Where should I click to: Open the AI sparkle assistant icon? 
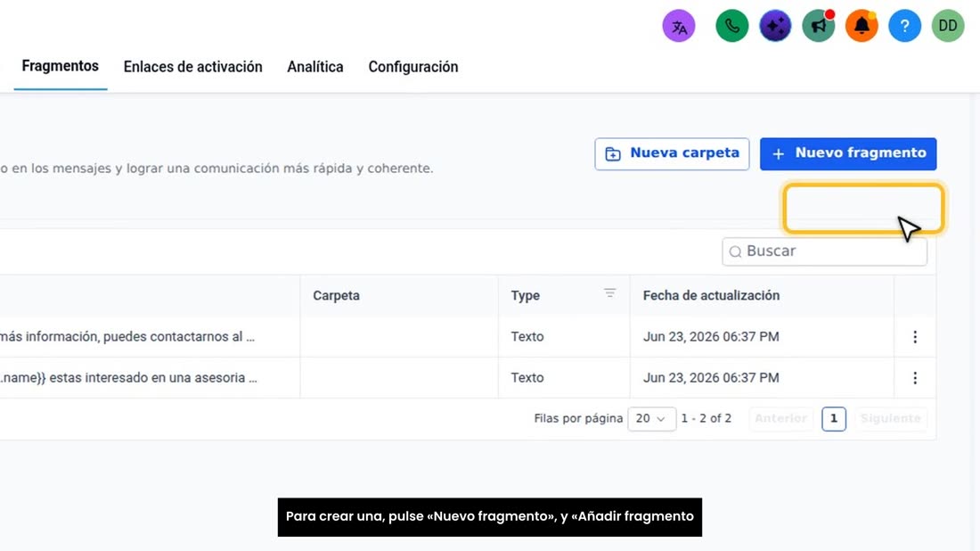775,26
